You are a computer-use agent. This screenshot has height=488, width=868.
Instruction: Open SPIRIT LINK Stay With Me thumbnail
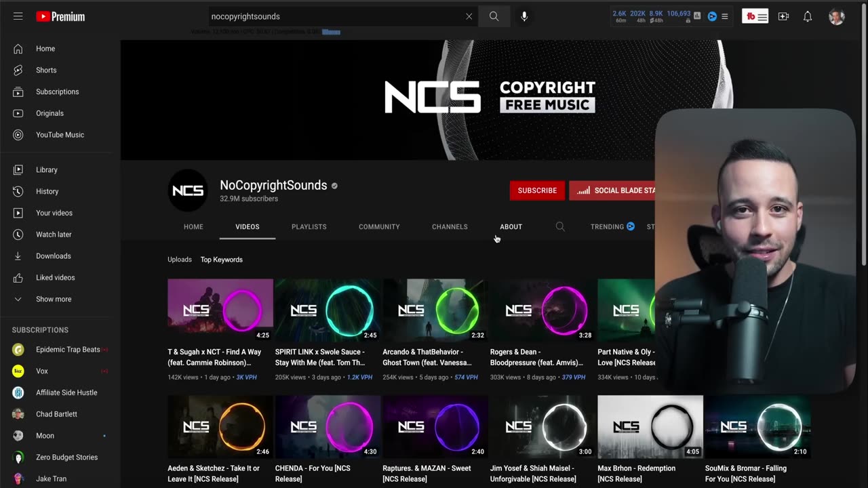click(328, 309)
